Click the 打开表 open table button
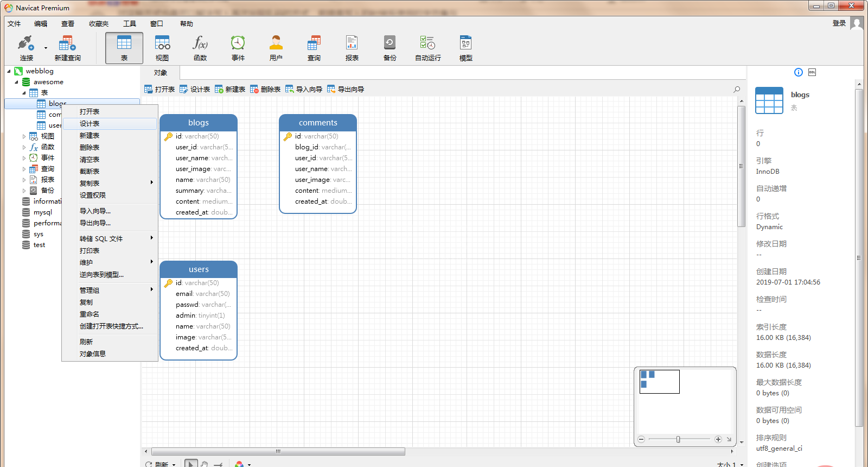 [x=159, y=90]
